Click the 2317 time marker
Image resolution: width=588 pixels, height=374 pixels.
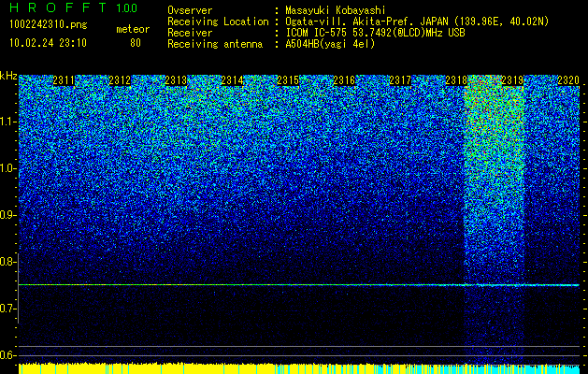(x=400, y=80)
